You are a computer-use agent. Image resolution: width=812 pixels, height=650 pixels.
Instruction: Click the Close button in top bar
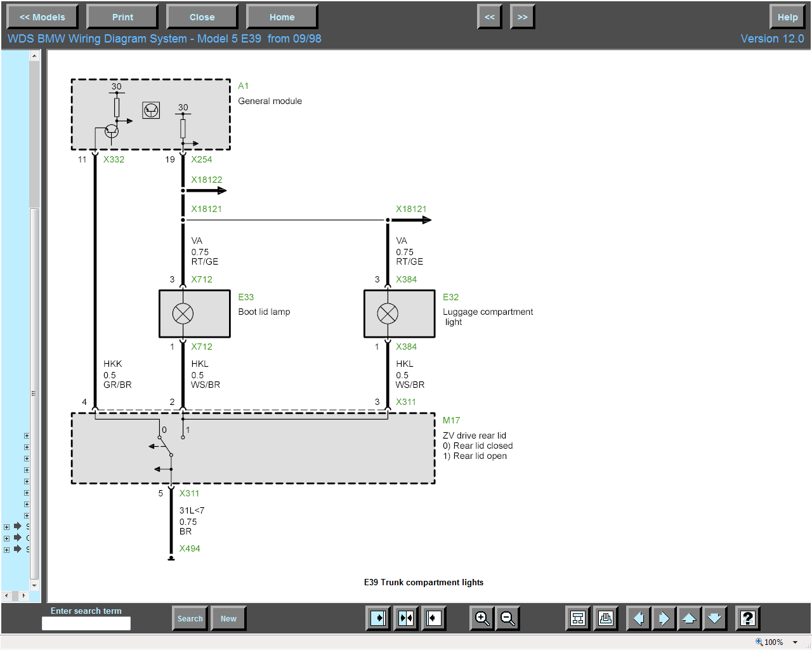202,17
